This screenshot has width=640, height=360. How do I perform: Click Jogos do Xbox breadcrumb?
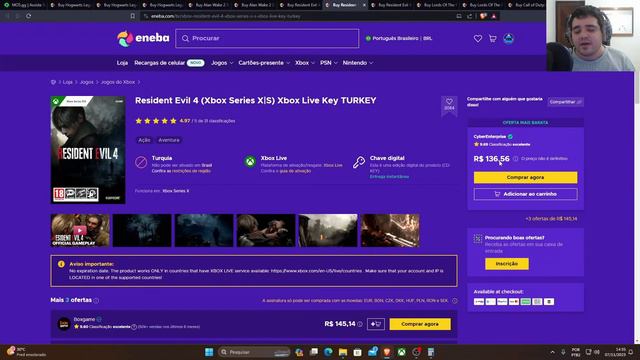coord(118,82)
